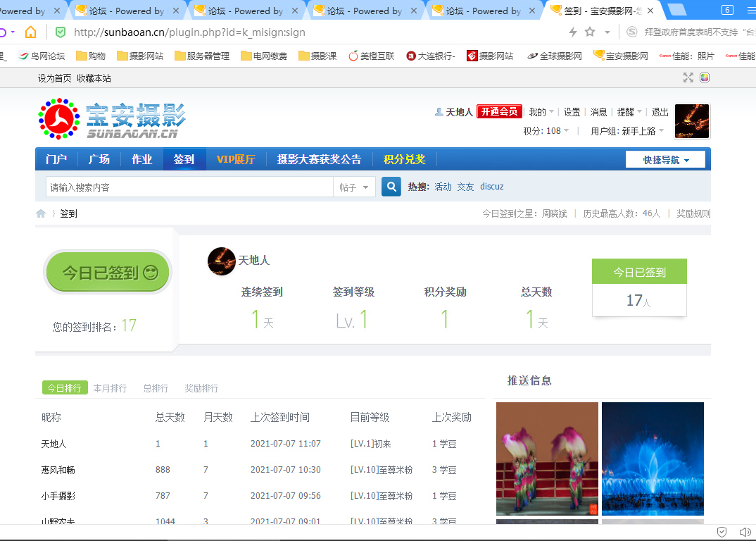756x541 pixels.
Task: Open 摄影大赛获奖公告 navigation tab
Action: (319, 159)
